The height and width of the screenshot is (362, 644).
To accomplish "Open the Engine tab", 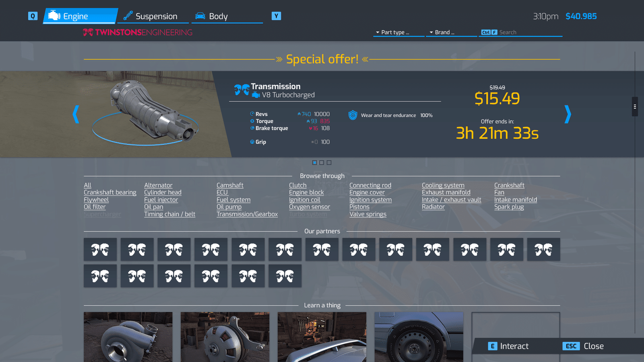I will pyautogui.click(x=80, y=16).
